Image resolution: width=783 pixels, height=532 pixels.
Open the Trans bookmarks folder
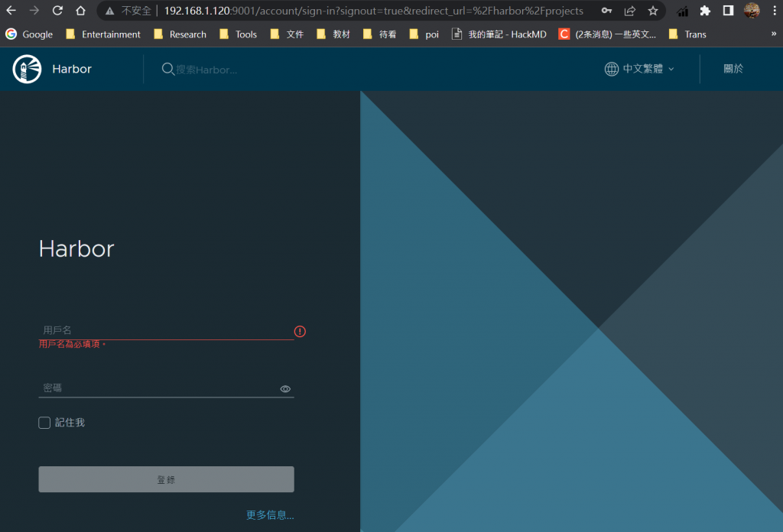coord(687,34)
